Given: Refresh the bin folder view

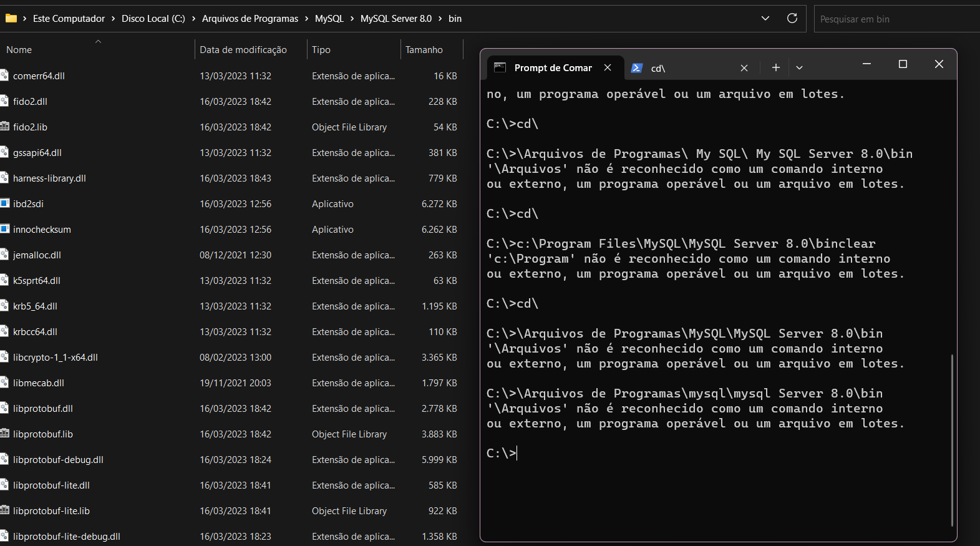Looking at the screenshot, I should pos(792,18).
